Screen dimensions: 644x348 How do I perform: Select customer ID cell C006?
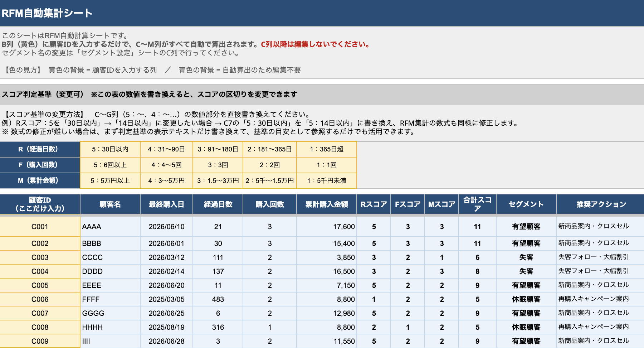[x=40, y=299]
